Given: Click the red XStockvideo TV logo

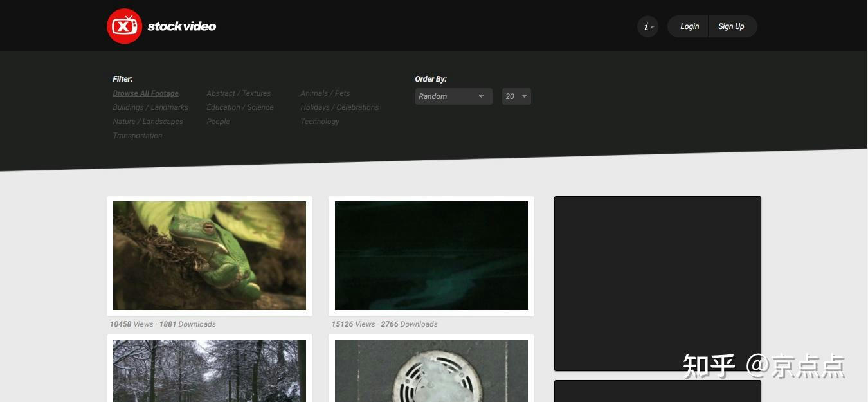Looking at the screenshot, I should (x=124, y=26).
